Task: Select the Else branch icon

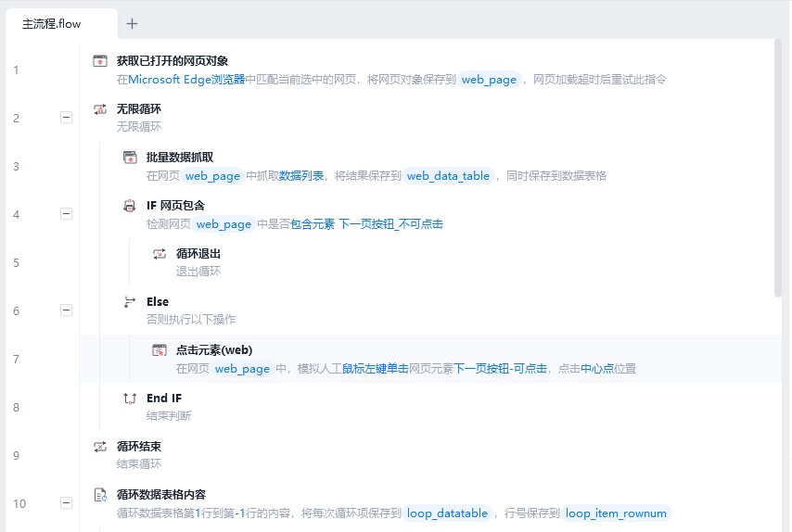Action: tap(130, 302)
